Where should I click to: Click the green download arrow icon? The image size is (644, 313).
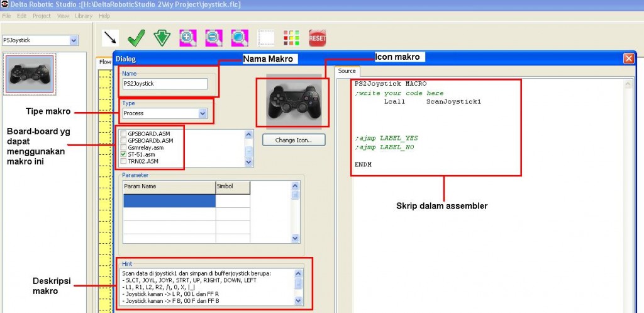click(162, 38)
